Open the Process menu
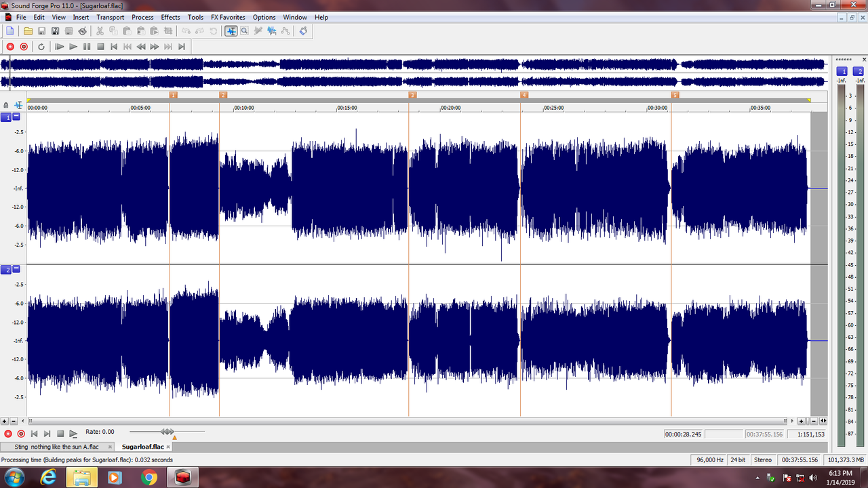Viewport: 868px width, 488px height. [142, 17]
